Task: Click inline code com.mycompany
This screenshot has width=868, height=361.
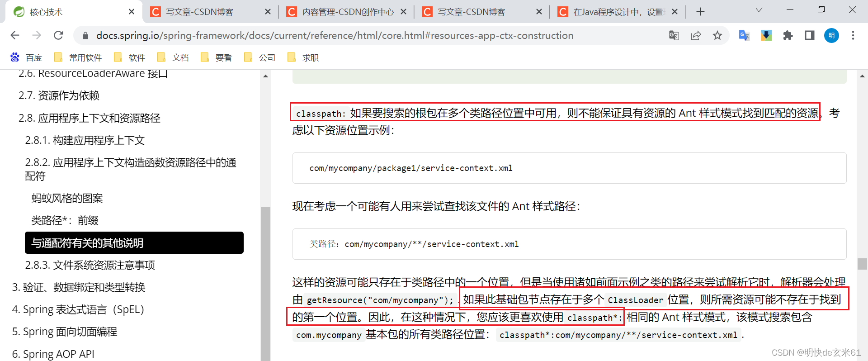Action: (x=329, y=335)
